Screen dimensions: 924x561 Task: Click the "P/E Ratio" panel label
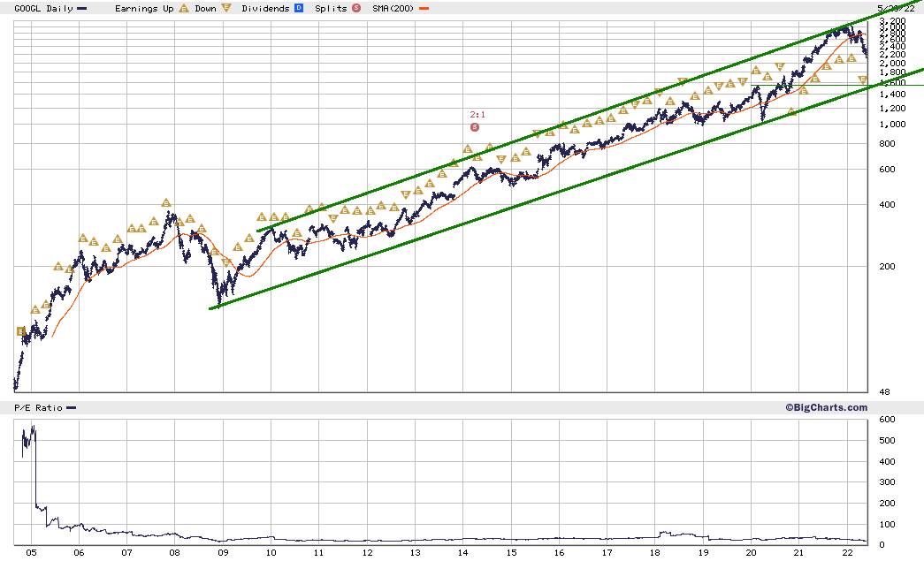coord(38,408)
